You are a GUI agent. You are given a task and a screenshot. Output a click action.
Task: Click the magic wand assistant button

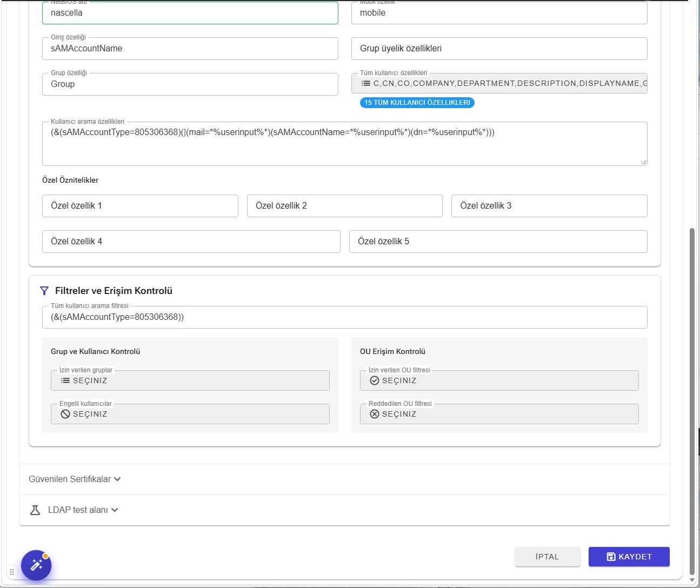[x=36, y=565]
